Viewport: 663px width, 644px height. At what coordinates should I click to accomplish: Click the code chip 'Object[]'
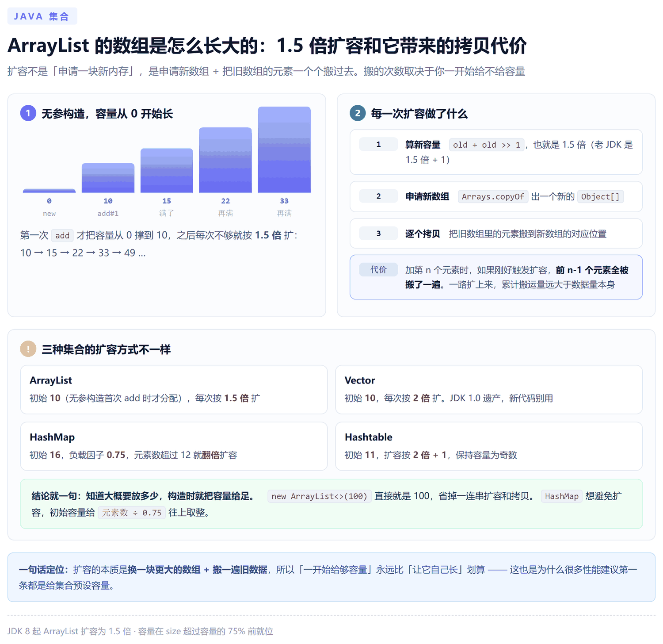600,196
